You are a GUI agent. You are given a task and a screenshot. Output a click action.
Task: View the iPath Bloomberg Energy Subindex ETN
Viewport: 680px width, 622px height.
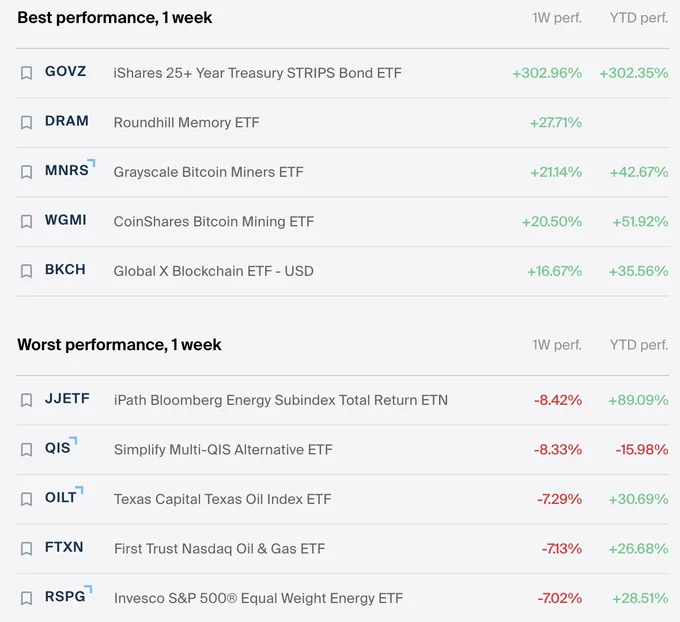(x=281, y=400)
